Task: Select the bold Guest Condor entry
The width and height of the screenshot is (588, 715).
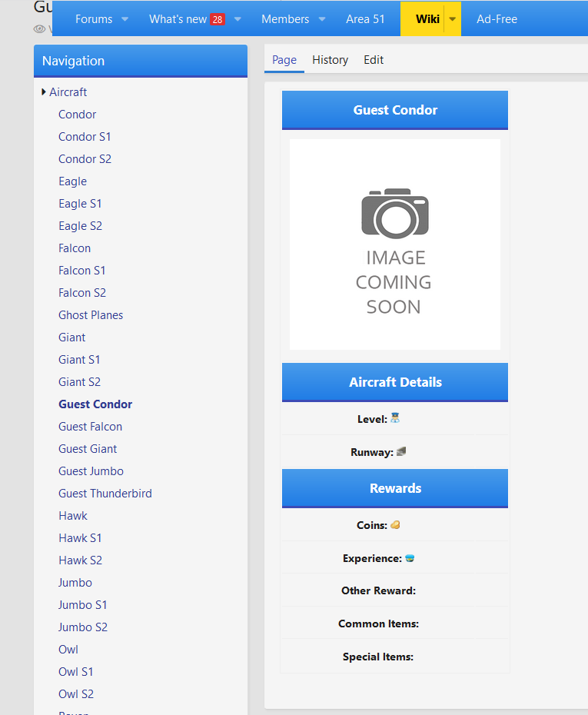Action: click(x=95, y=404)
